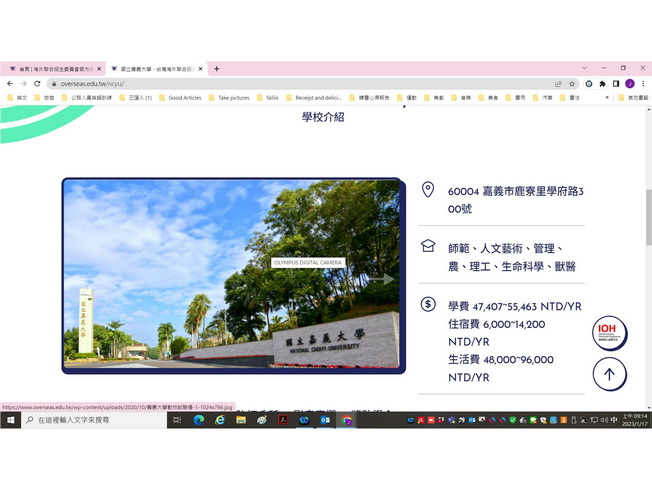Image resolution: width=652 pixels, height=490 pixels.
Task: Click the address text 60004 嘉義市鹿寮里學府路300號
Action: click(x=516, y=200)
